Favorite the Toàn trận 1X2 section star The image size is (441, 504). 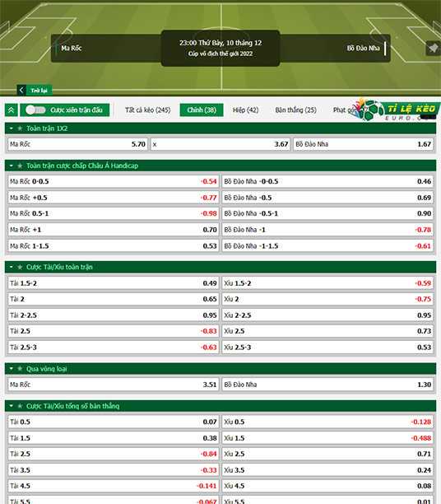click(x=20, y=128)
